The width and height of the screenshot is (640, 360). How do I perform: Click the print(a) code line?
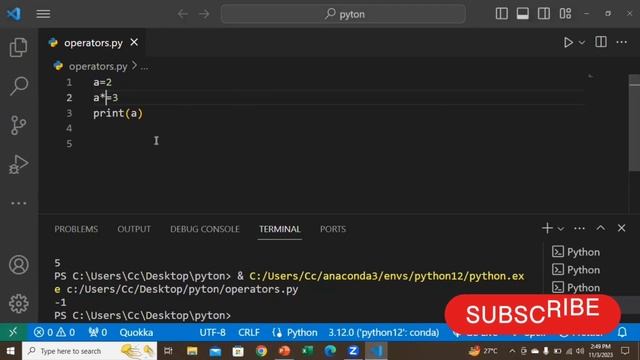pyautogui.click(x=118, y=113)
